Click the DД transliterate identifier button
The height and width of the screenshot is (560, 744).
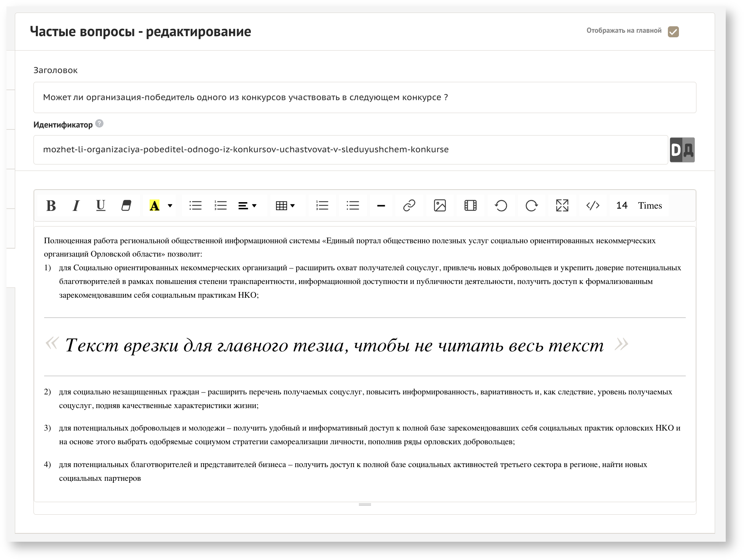pyautogui.click(x=682, y=150)
